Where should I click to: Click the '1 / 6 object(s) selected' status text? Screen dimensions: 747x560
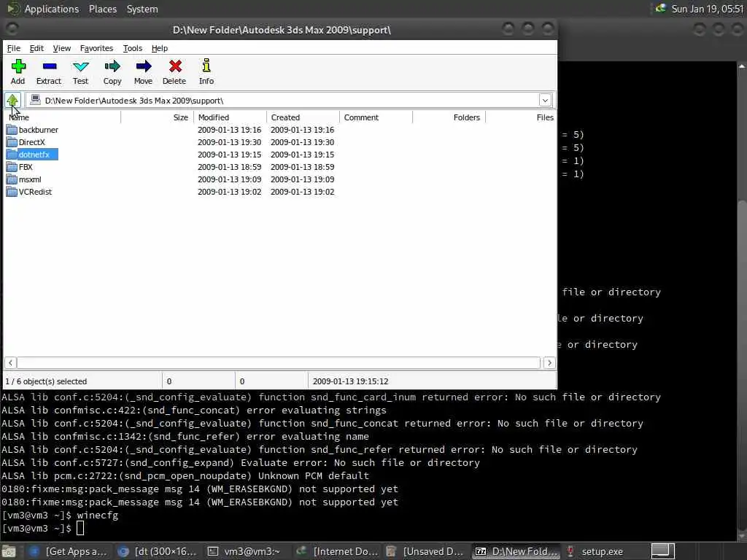pos(46,381)
